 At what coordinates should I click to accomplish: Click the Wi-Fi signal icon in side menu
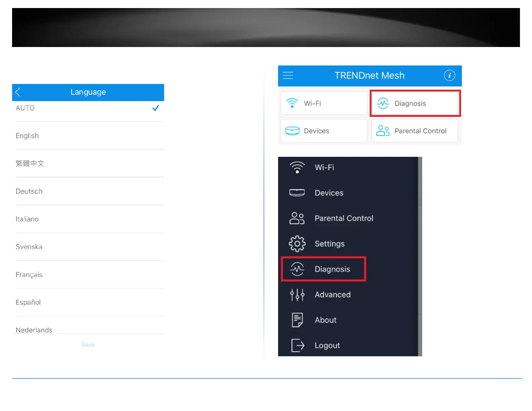coord(297,167)
